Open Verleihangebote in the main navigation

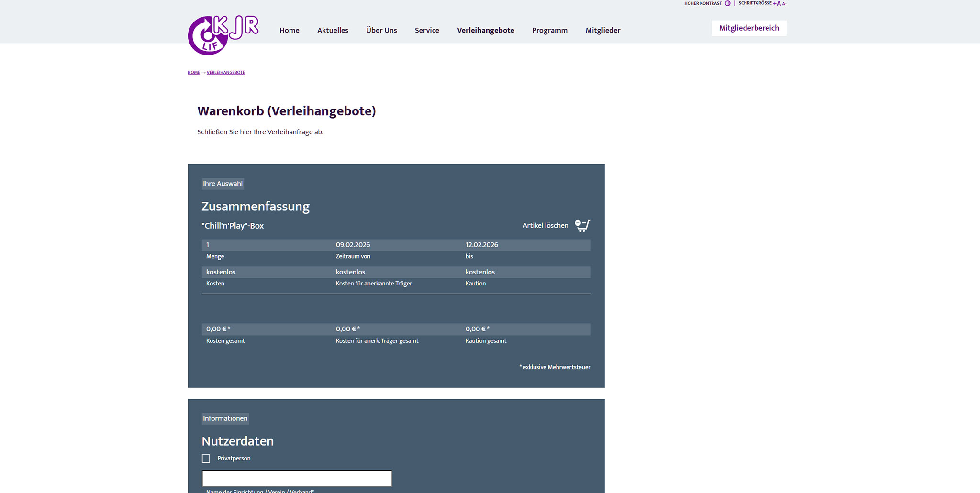[x=485, y=30]
